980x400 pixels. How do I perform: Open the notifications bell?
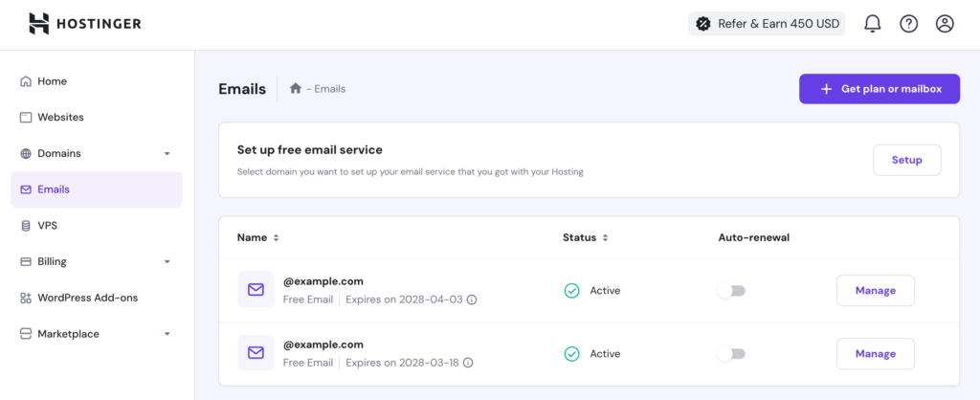(872, 24)
